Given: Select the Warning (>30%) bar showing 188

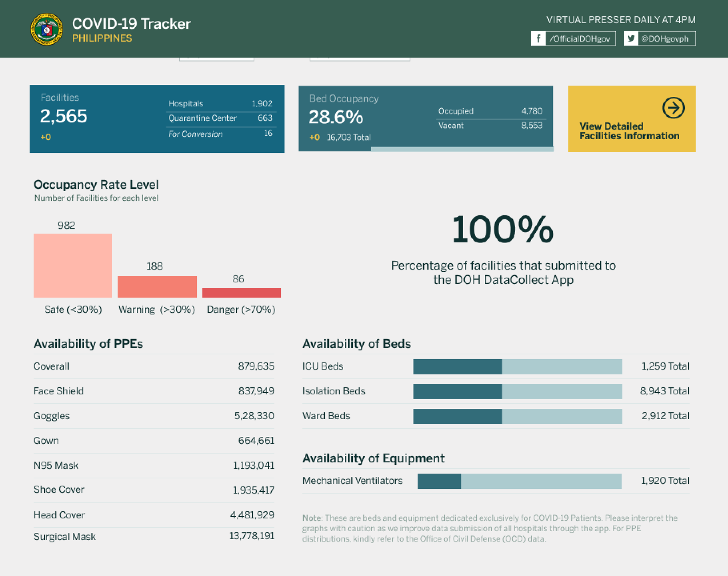Looking at the screenshot, I should [157, 286].
